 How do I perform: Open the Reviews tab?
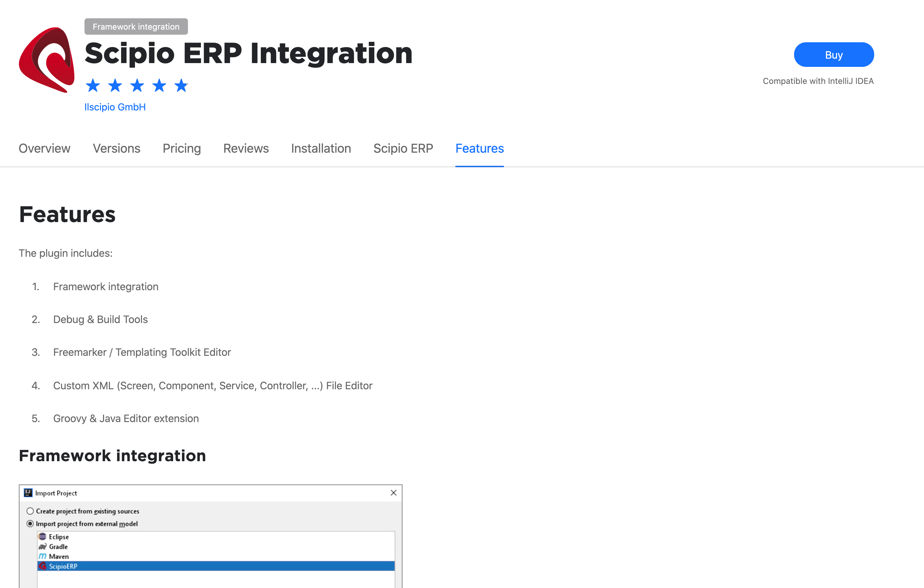coord(246,149)
